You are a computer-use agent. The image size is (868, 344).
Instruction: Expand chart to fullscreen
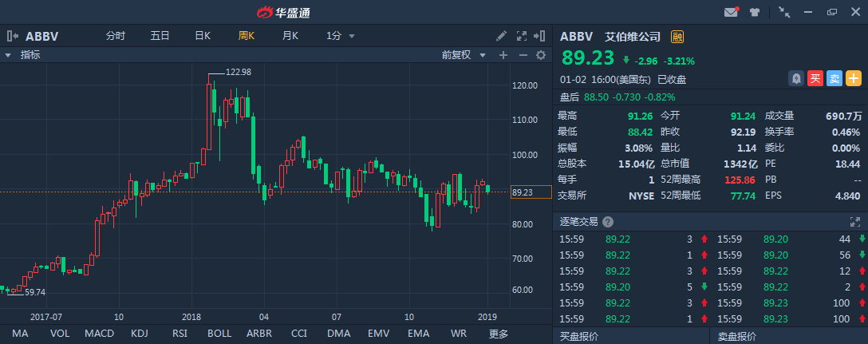pyautogui.click(x=522, y=36)
